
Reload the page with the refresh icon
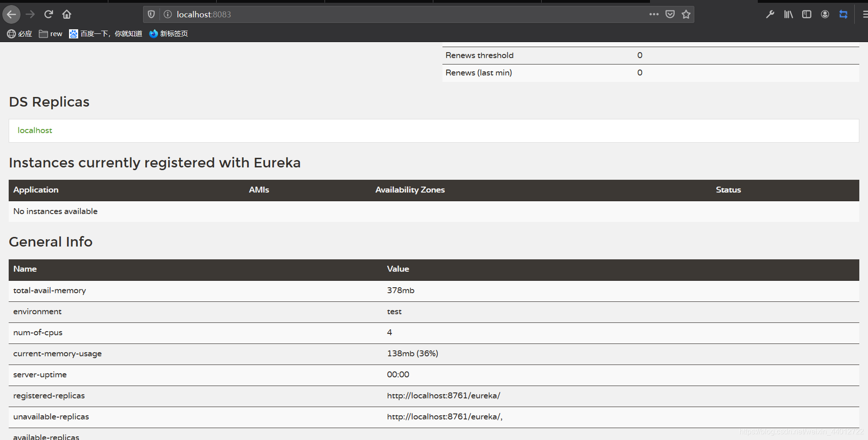point(48,14)
